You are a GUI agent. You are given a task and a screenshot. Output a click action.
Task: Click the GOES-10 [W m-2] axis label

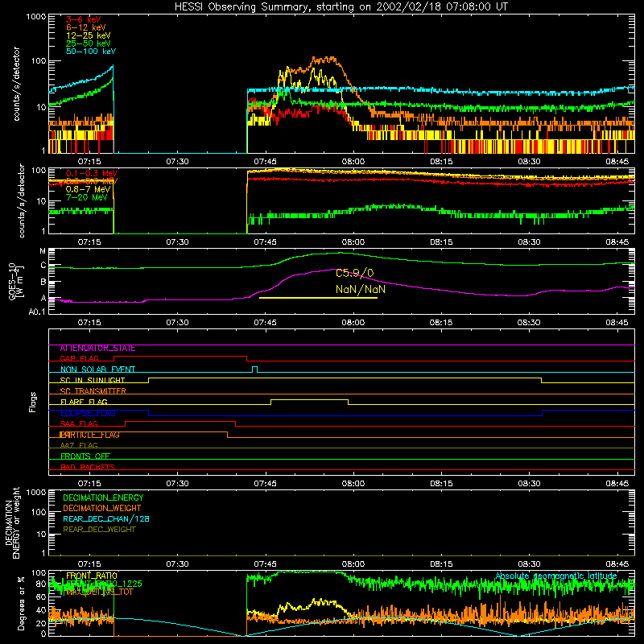pyautogui.click(x=16, y=283)
